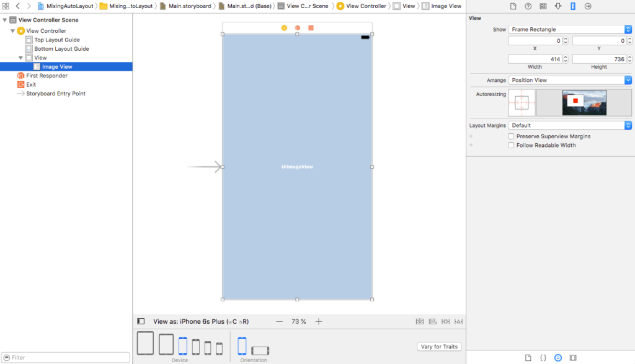Click the Update Frames icon below the canvas
Viewport: 635px width, 364px height.
tap(420, 321)
